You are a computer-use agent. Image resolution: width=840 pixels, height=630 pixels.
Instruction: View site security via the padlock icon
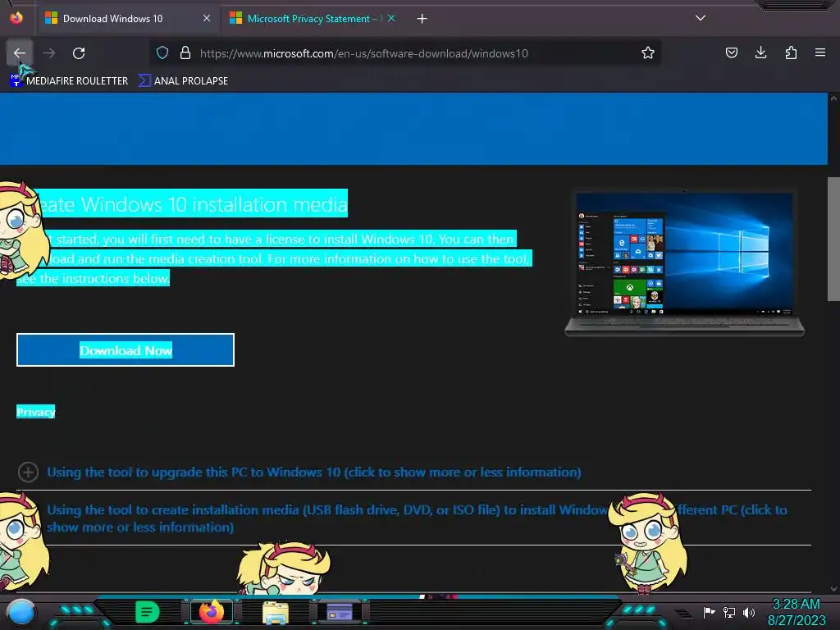click(x=185, y=52)
